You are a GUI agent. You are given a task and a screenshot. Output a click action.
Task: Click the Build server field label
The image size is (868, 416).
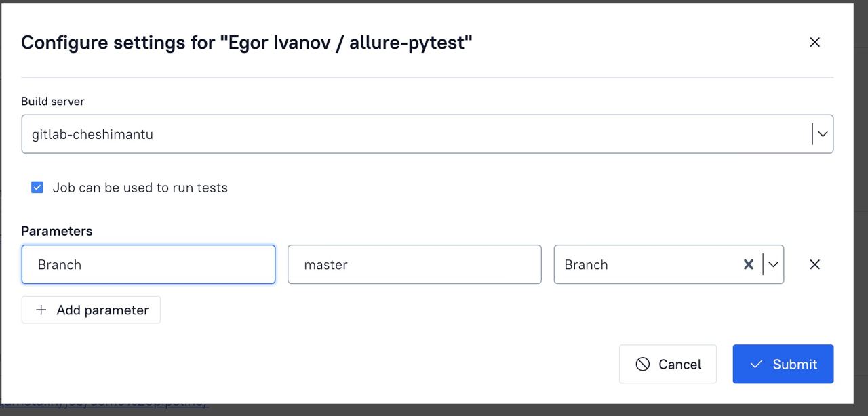pos(53,101)
